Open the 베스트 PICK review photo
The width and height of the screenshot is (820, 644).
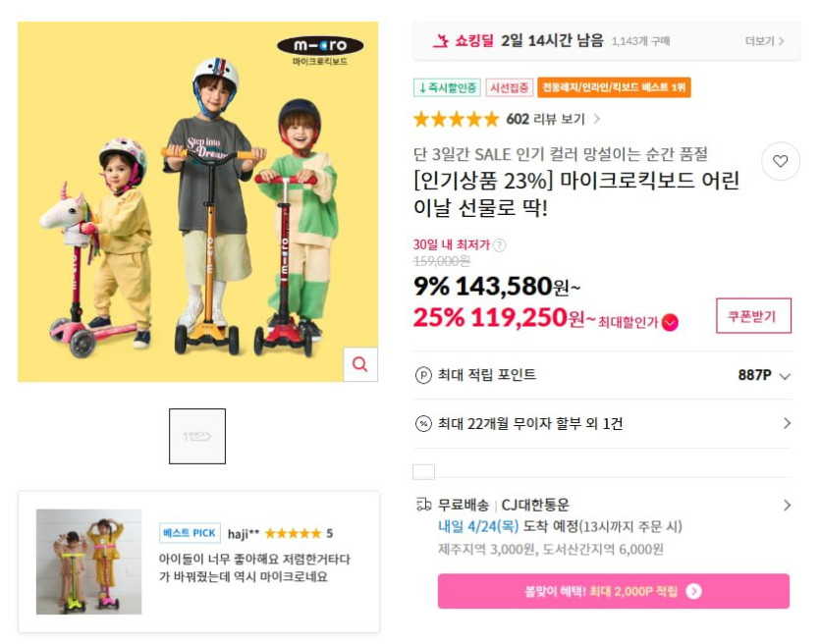[x=88, y=562]
